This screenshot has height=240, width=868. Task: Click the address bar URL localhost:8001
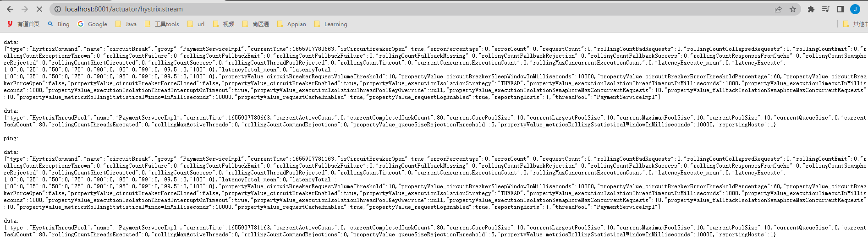pyautogui.click(x=124, y=9)
